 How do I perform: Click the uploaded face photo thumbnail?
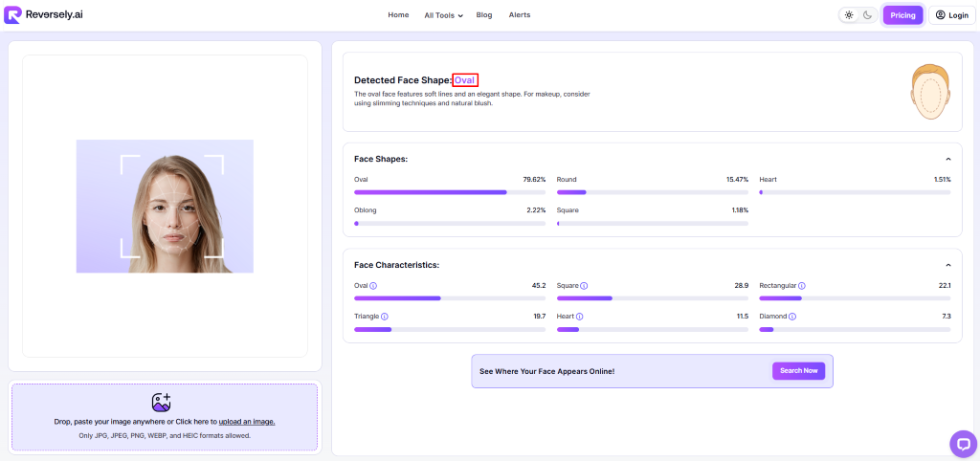click(165, 206)
